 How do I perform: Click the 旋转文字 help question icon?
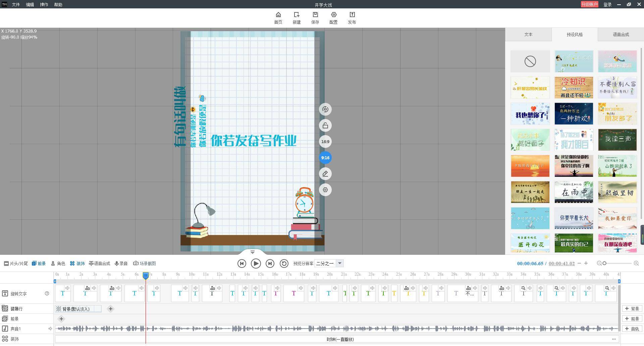[x=47, y=293]
